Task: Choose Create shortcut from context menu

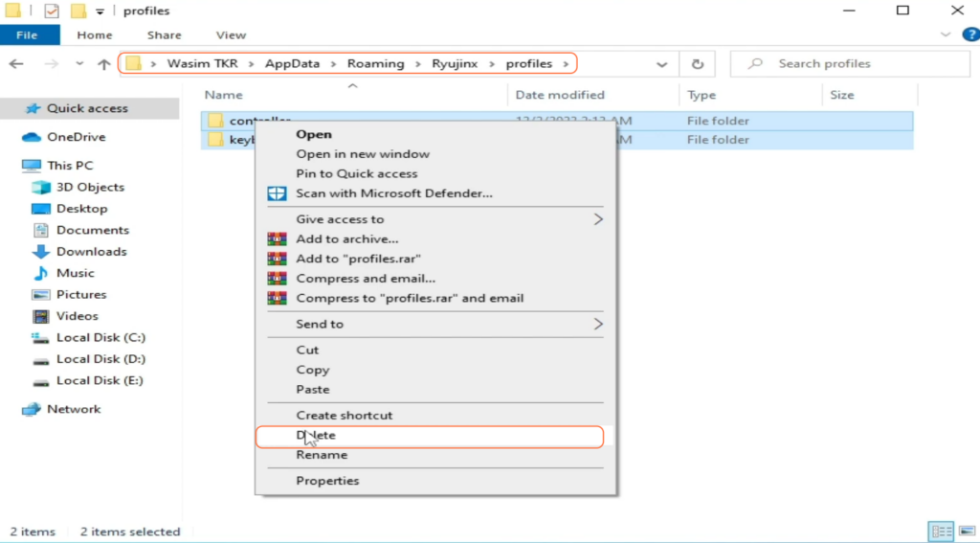Action: tap(435, 416)
